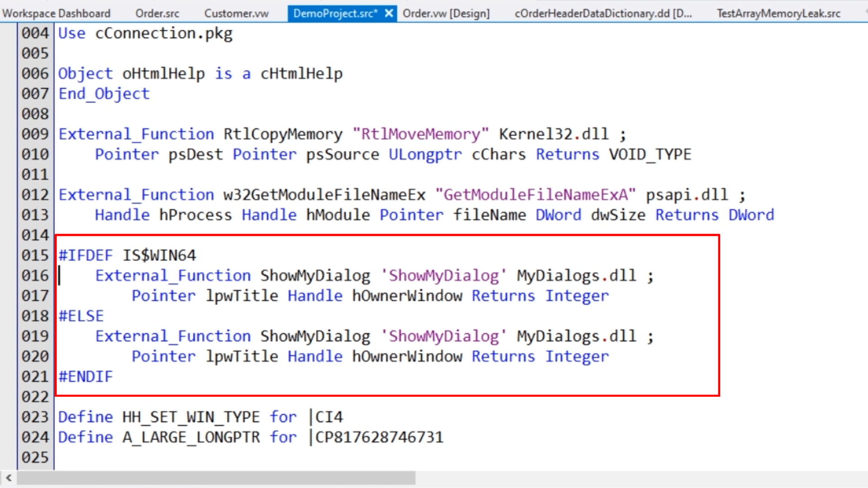
Task: Switch to the Customer.vw tab
Action: coord(236,14)
